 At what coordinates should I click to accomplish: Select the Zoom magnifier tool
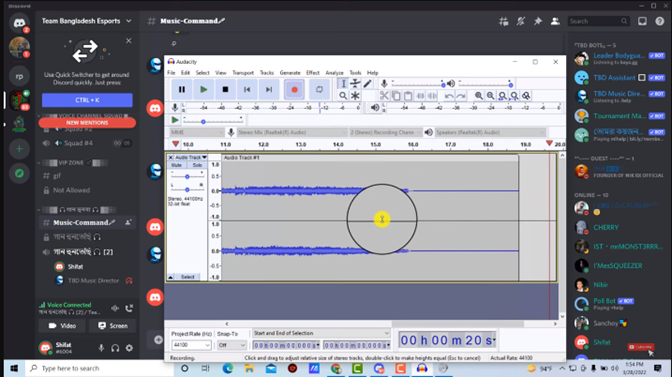tap(343, 96)
